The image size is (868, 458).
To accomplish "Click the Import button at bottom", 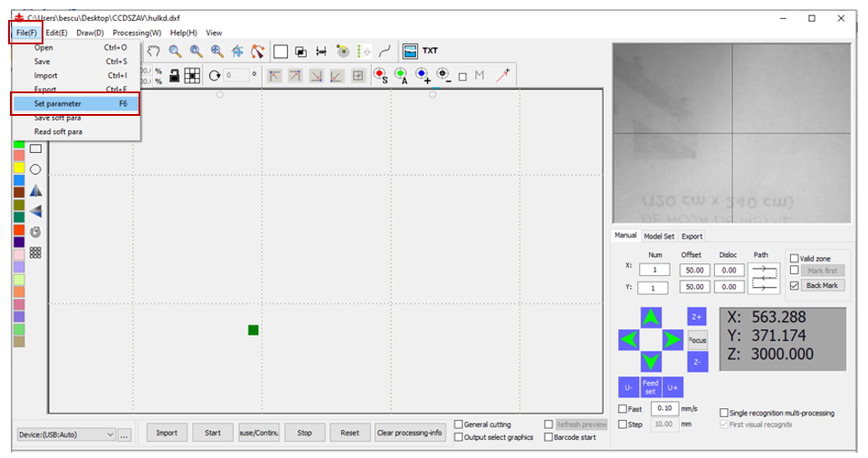I will [167, 433].
